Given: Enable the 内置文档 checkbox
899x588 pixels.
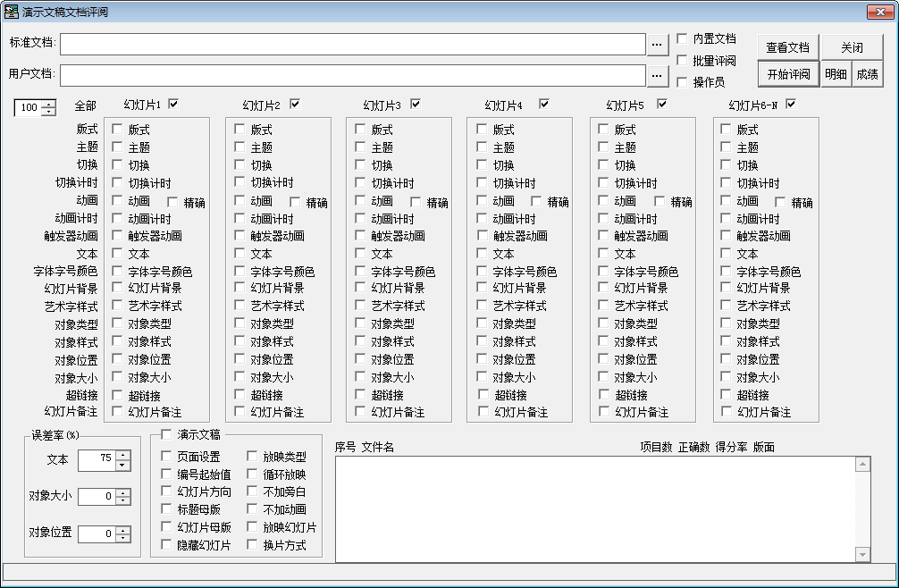Looking at the screenshot, I should click(x=683, y=38).
